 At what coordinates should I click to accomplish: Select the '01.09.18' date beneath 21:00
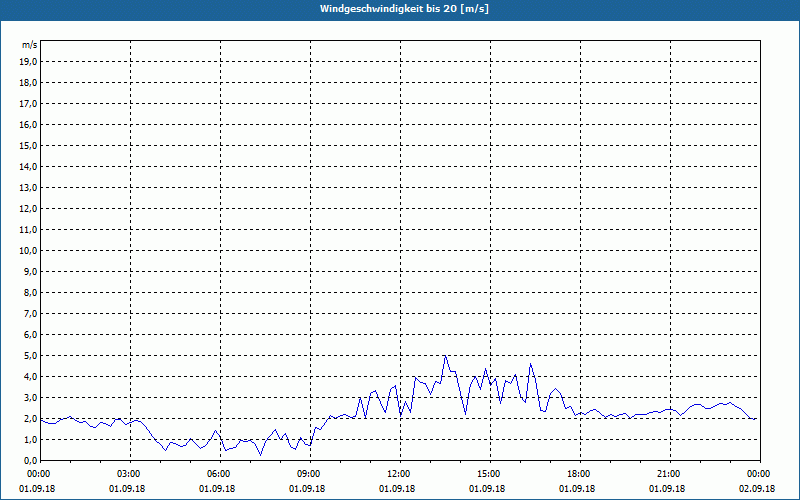coord(667,489)
